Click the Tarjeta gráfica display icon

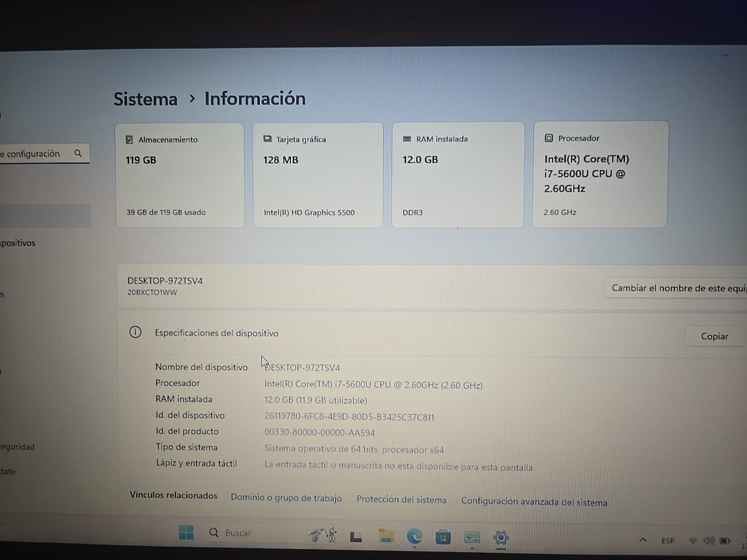(268, 139)
